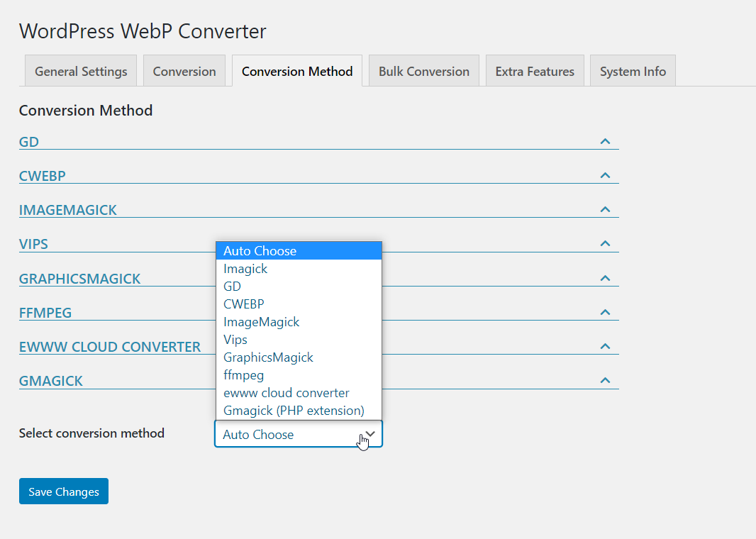Open the Extra Features tab
Image resolution: width=756 pixels, height=539 pixels.
click(x=534, y=70)
